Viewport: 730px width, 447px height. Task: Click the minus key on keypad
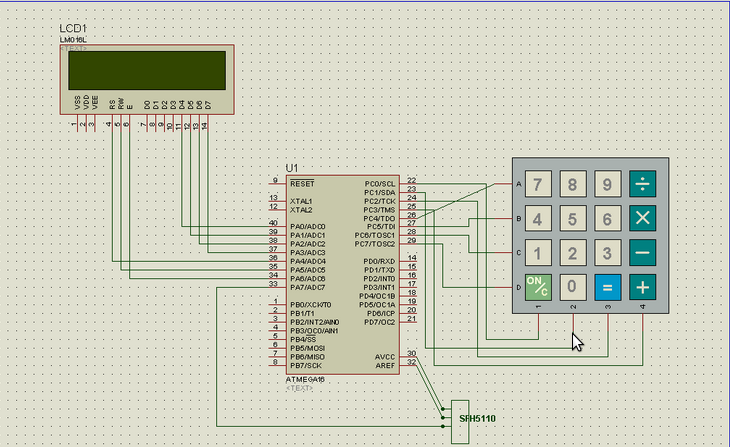point(642,253)
